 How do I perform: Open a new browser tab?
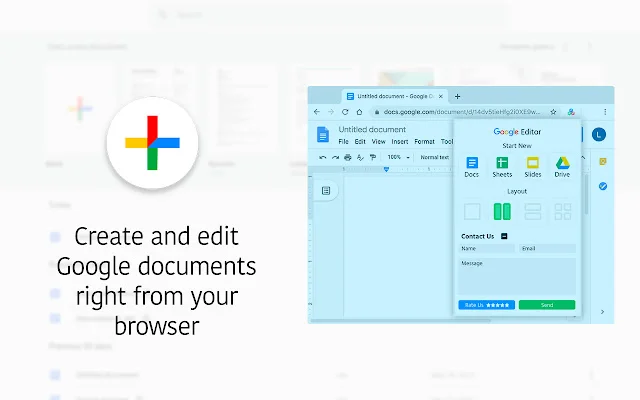click(x=458, y=96)
